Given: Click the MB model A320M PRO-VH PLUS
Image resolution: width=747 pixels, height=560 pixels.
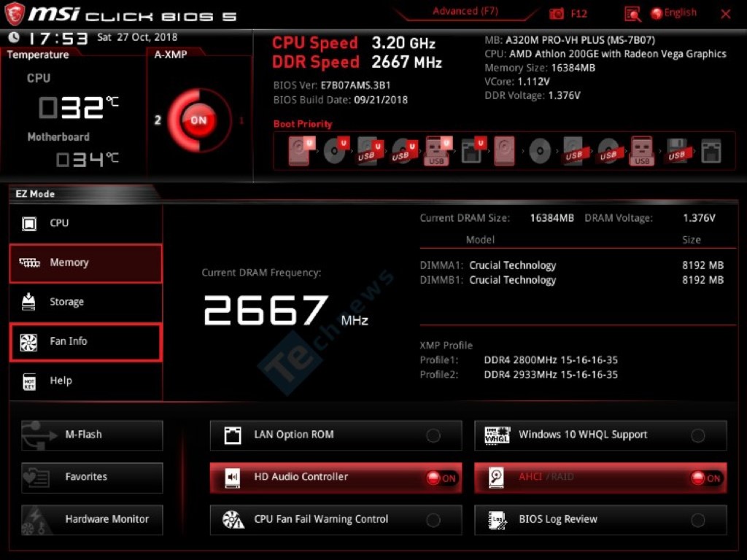Looking at the screenshot, I should point(580,40).
